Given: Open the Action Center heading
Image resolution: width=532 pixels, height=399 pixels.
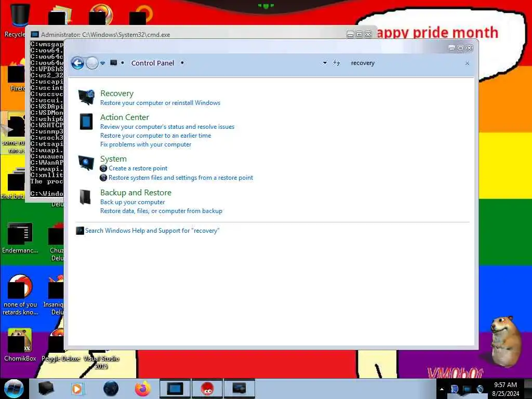Looking at the screenshot, I should pos(125,117).
